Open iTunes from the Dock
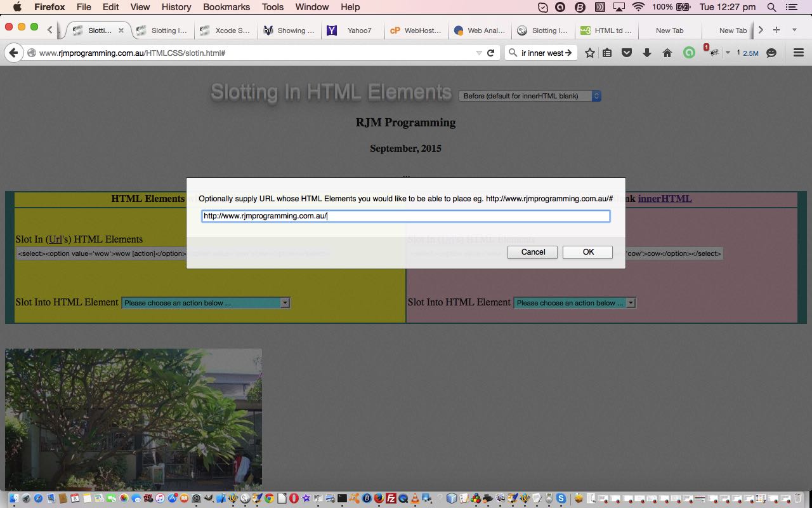The width and height of the screenshot is (812, 508). point(160,498)
